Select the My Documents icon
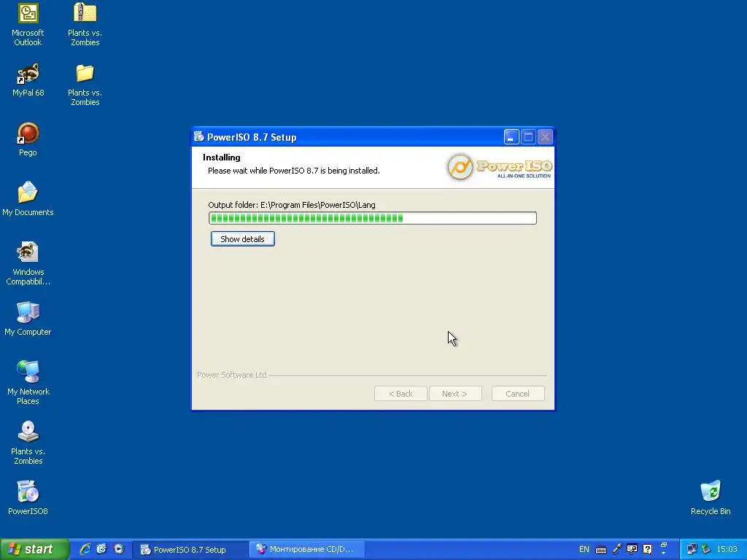747x560 pixels. tap(28, 200)
